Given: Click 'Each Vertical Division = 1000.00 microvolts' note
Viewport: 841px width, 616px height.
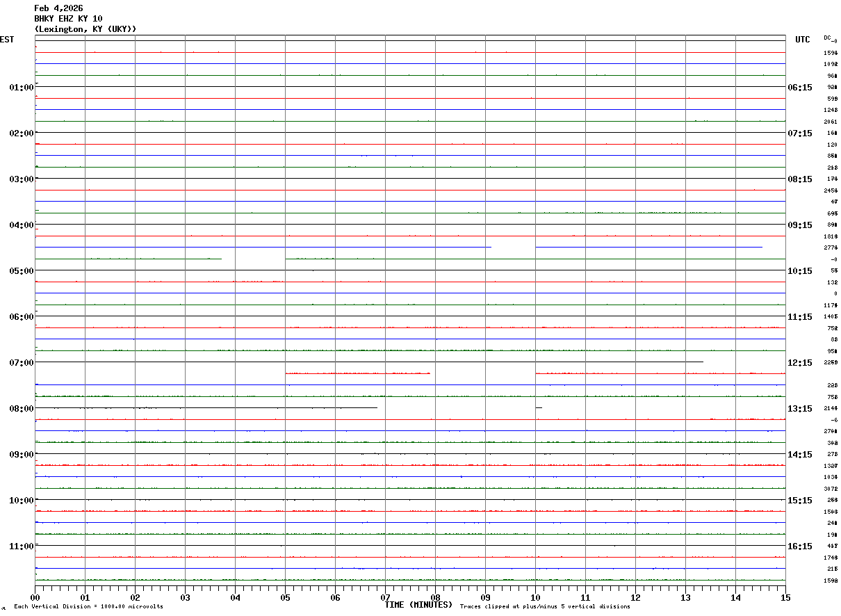Looking at the screenshot, I should [88, 607].
